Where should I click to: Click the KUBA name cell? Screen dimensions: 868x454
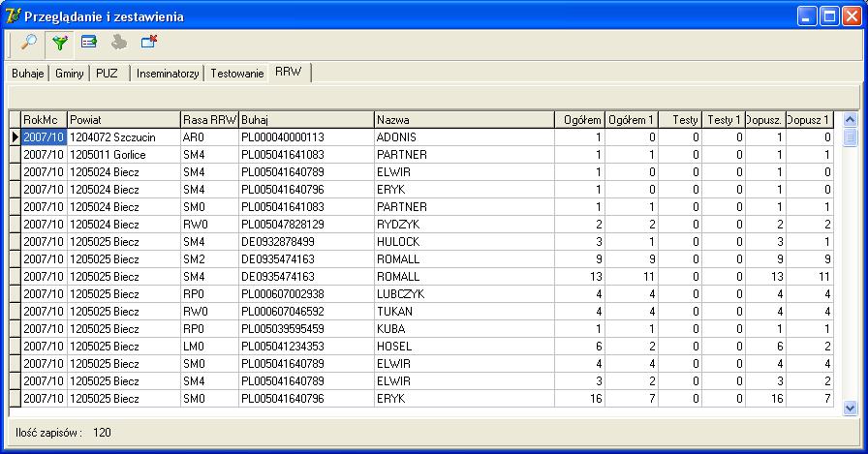click(x=464, y=329)
